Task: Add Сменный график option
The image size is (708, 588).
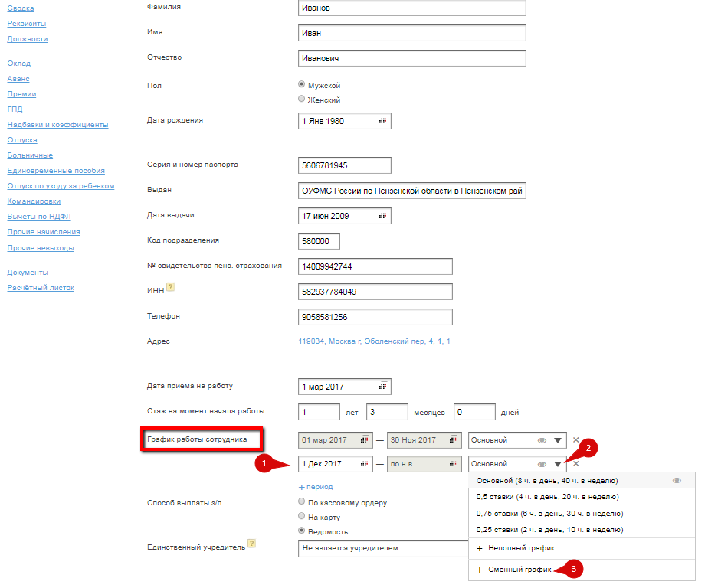Action: [582, 570]
